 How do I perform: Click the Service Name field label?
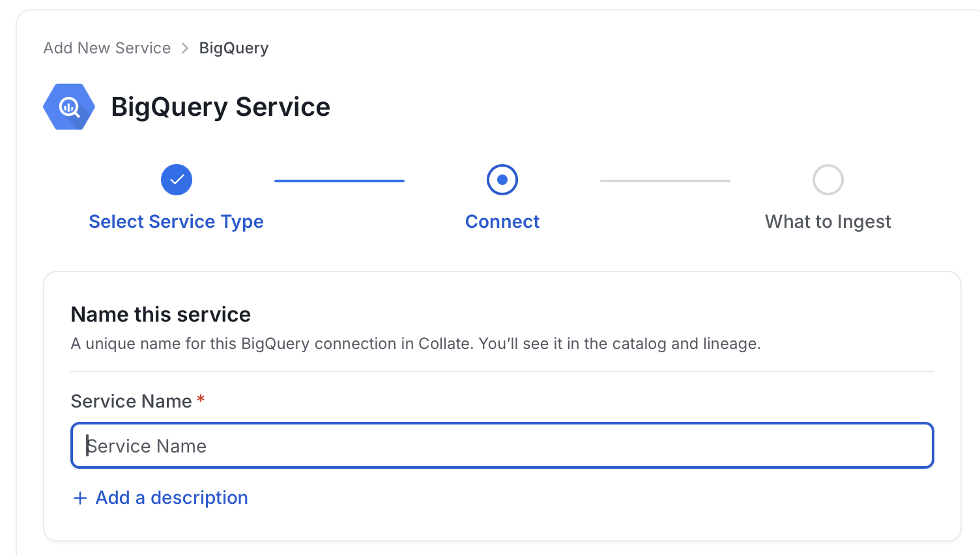pyautogui.click(x=131, y=401)
